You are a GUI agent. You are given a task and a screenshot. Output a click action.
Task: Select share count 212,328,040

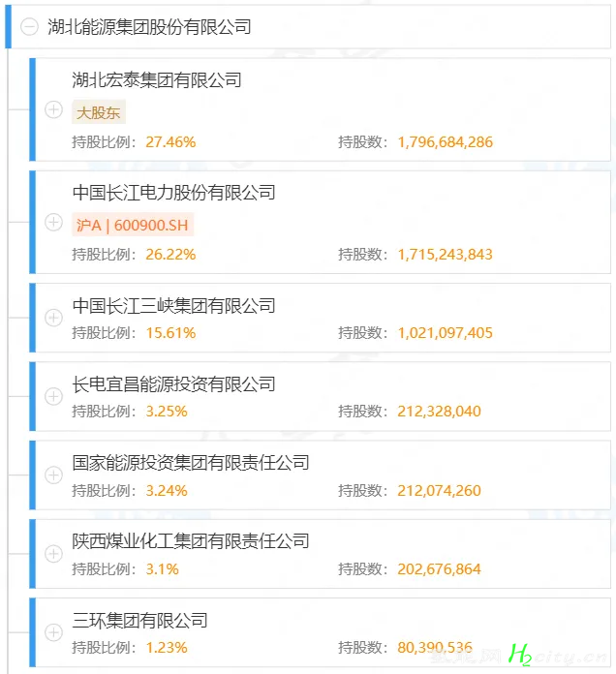[x=439, y=412]
